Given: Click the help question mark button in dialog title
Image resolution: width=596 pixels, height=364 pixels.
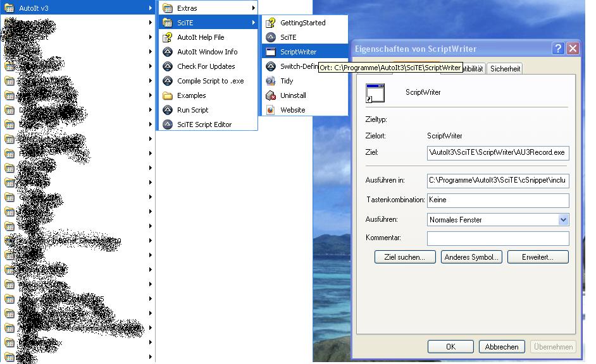Looking at the screenshot, I should click(x=558, y=49).
